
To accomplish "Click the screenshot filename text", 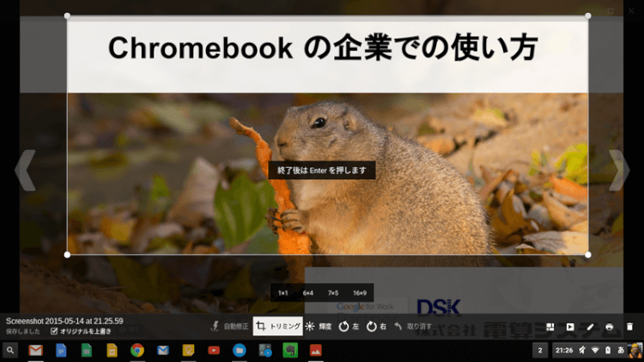I will [x=64, y=321].
